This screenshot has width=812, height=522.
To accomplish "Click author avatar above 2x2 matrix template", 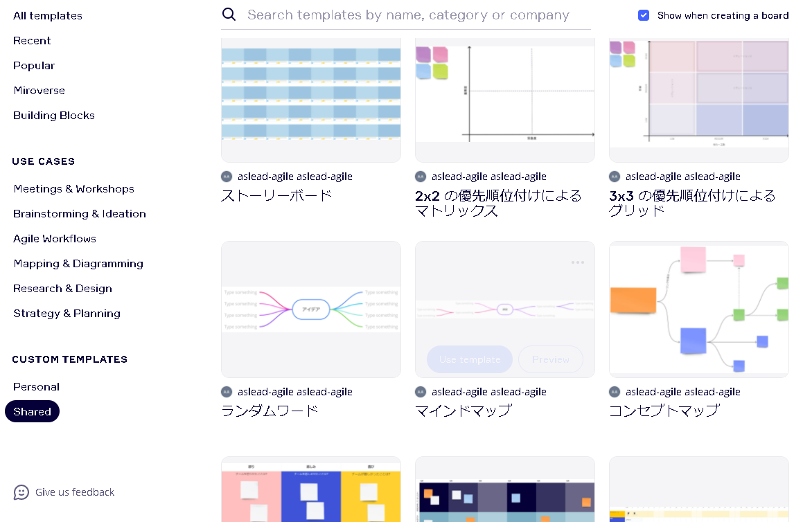I will tap(421, 177).
